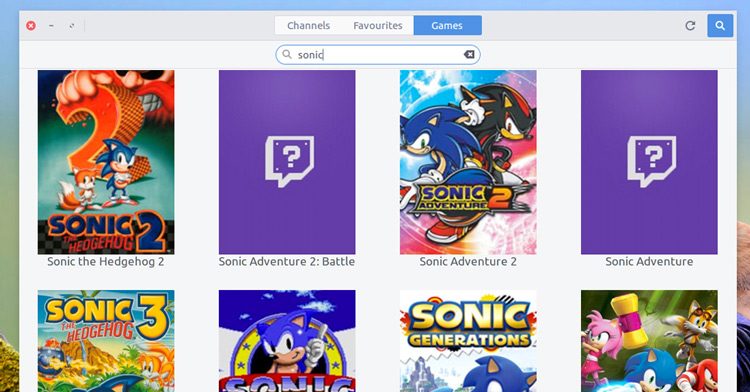Image resolution: width=750 pixels, height=392 pixels.
Task: Open the Sonic Adventure 2: Battle placeholder cover
Action: 287,162
